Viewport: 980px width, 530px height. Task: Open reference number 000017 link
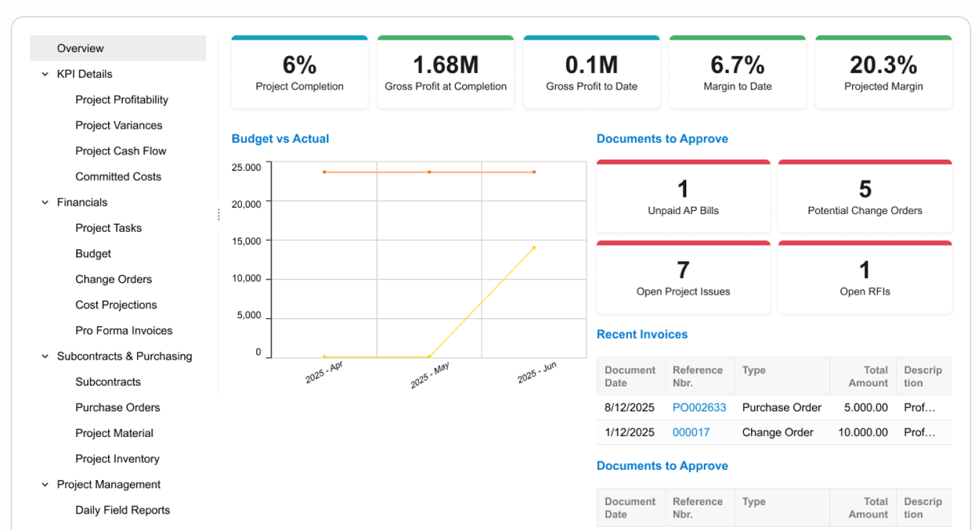pyautogui.click(x=691, y=433)
